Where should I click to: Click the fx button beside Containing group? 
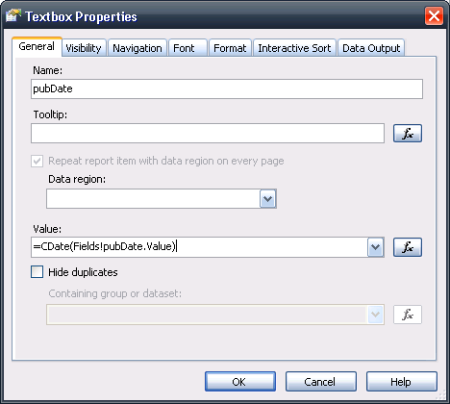pos(407,314)
